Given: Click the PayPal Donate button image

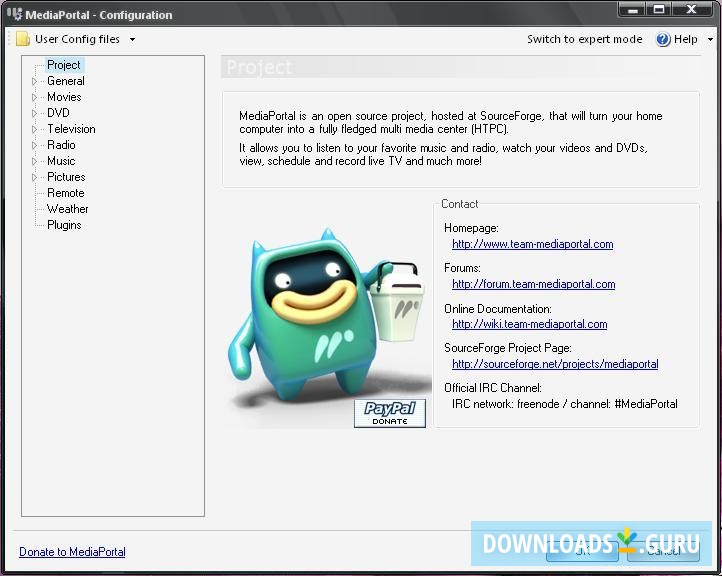Looking at the screenshot, I should pos(390,413).
